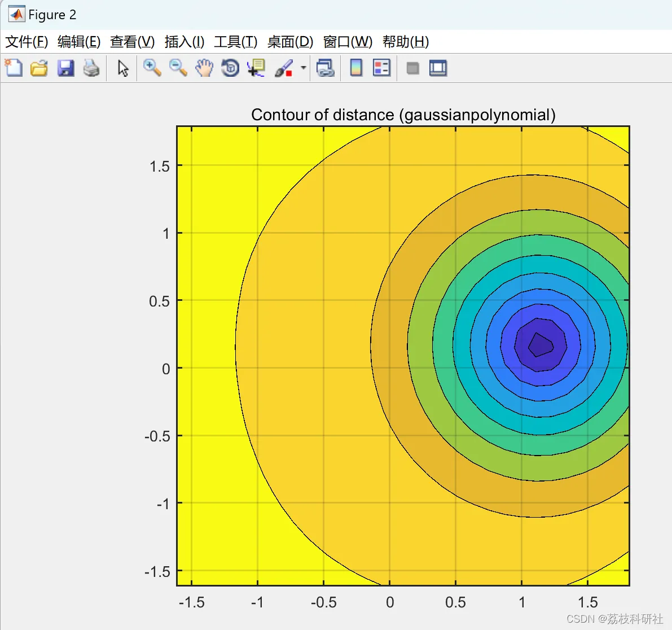Select the plot title 'Contour of distance'
672x630 pixels.
(403, 115)
